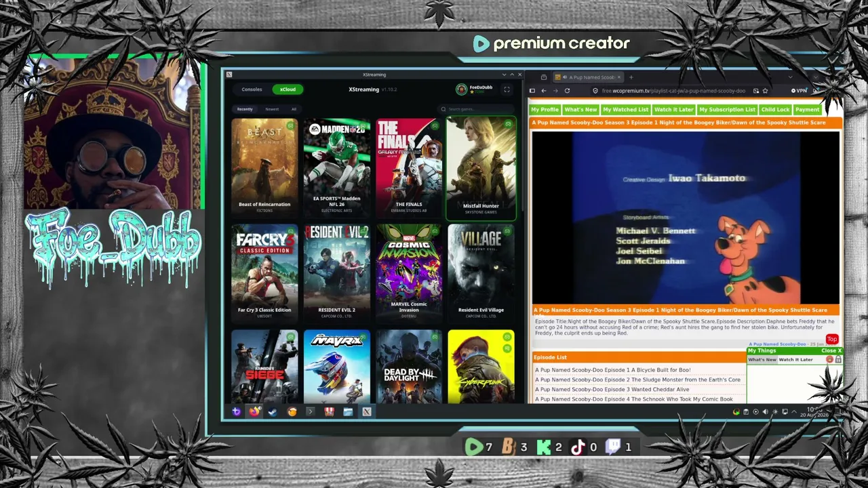Open Steam from the taskbar
This screenshot has height=488, width=868.
273,411
